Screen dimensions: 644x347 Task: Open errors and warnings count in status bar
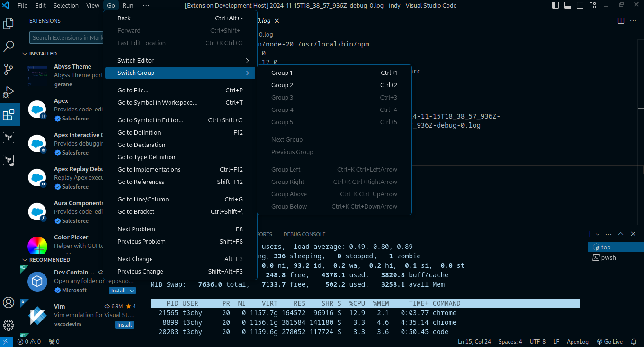click(x=29, y=341)
